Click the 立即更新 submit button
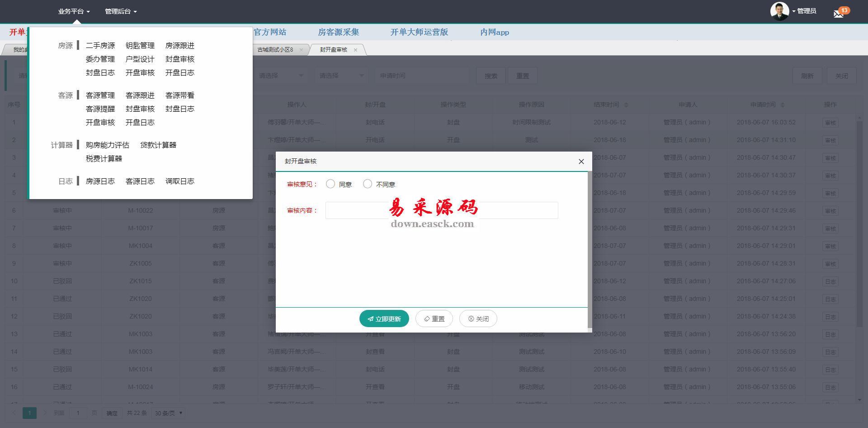Viewport: 868px width, 428px height. click(384, 319)
